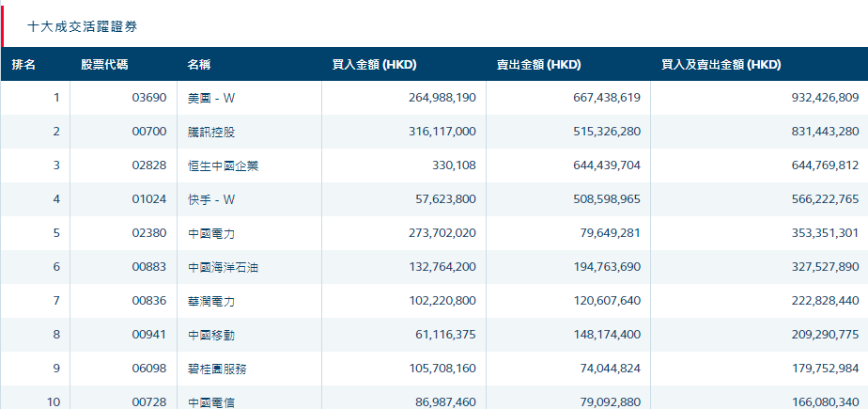868x409 pixels.
Task: Select sell amount 79,649,281
Action: point(610,233)
